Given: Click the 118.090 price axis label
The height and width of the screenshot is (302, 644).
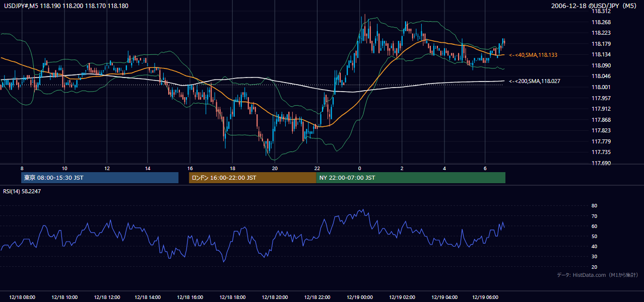Looking at the screenshot, I should pos(601,65).
